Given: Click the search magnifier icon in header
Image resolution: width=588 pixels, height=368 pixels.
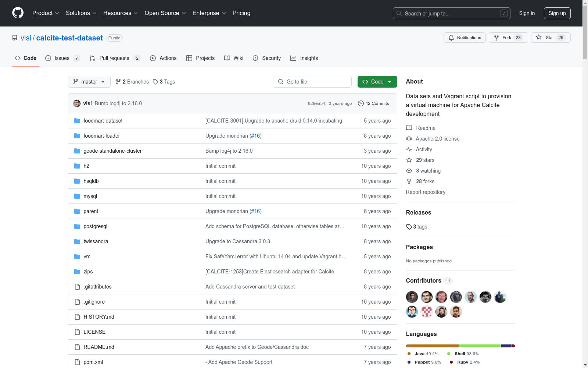Looking at the screenshot, I should pyautogui.click(x=399, y=13).
